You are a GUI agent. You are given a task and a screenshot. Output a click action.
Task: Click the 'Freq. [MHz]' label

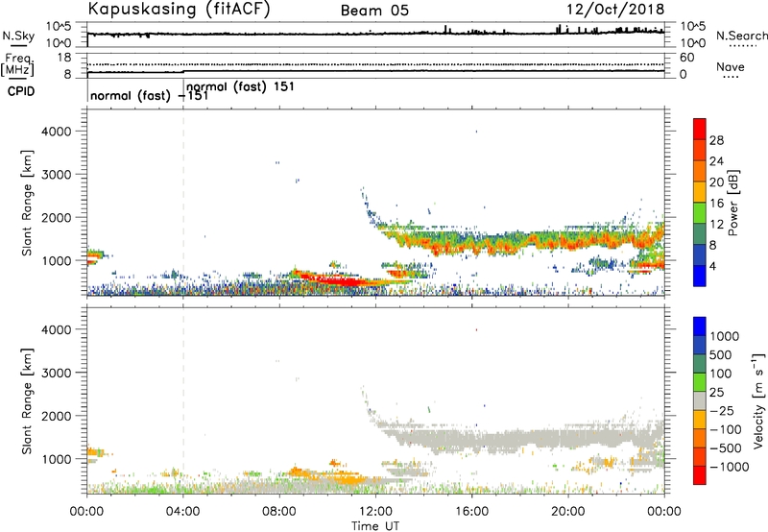(17, 64)
